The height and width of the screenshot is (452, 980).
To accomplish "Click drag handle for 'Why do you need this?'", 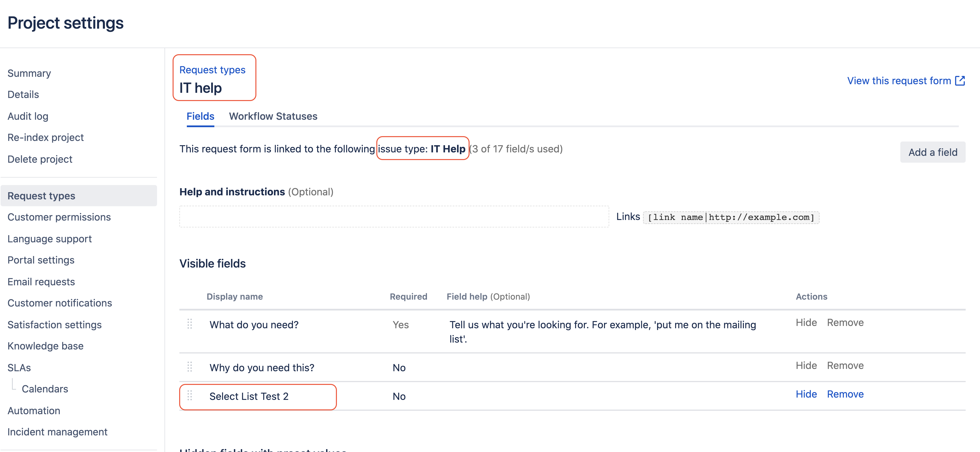I will pyautogui.click(x=189, y=367).
